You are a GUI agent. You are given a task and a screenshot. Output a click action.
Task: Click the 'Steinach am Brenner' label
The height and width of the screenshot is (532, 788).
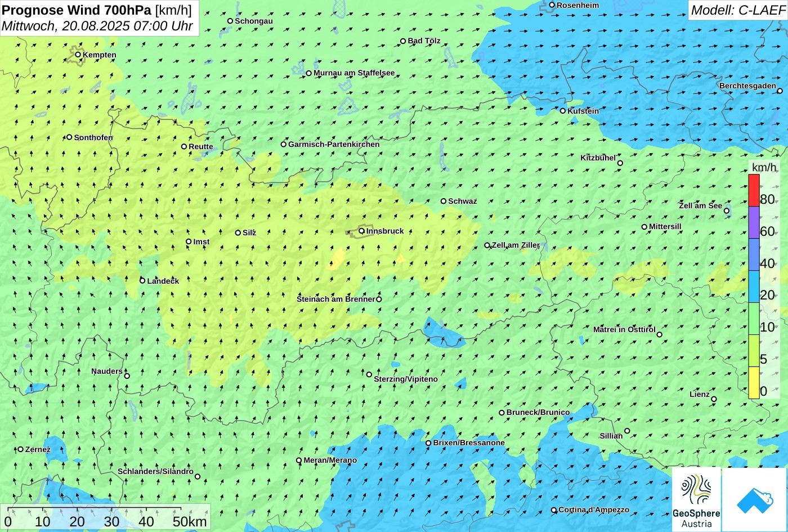335,299
